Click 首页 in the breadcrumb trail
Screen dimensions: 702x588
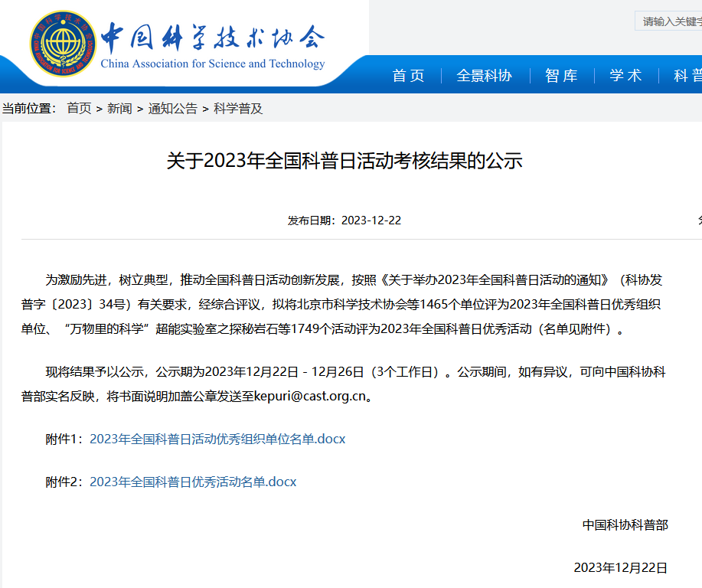point(79,109)
